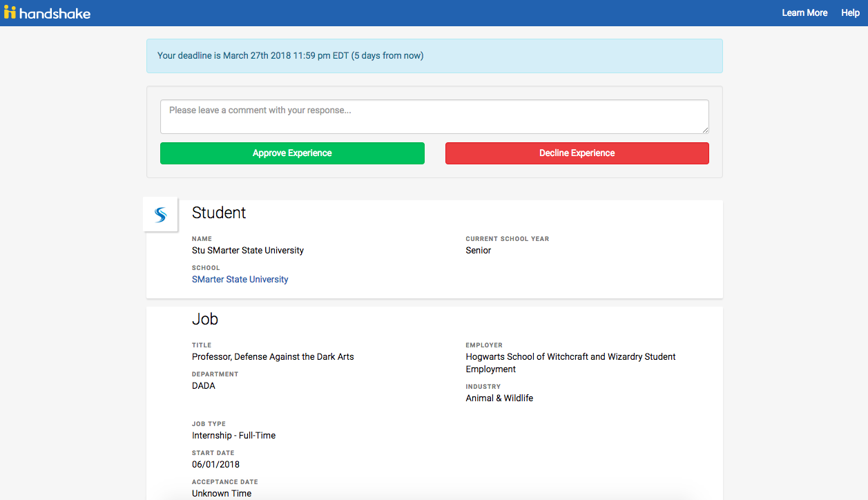
Task: Focus the response comment text field
Action: coord(434,117)
